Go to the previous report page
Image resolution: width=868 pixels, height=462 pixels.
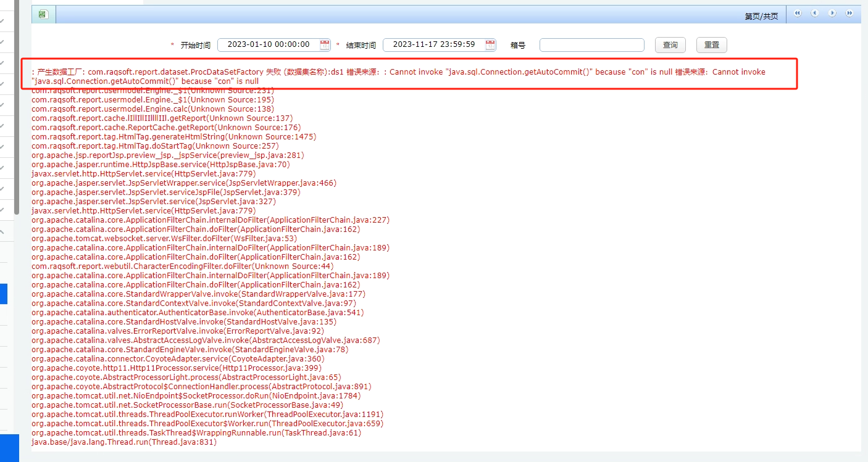click(x=815, y=13)
